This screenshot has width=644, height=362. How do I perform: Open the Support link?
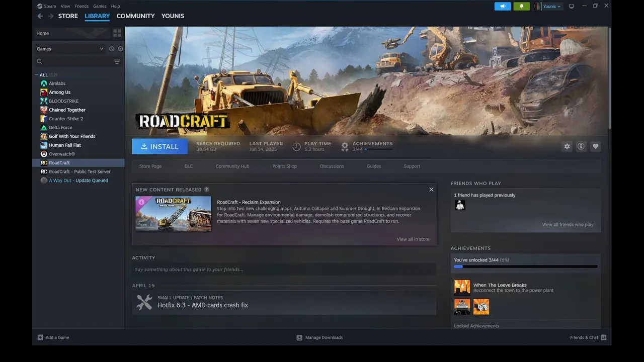click(412, 166)
